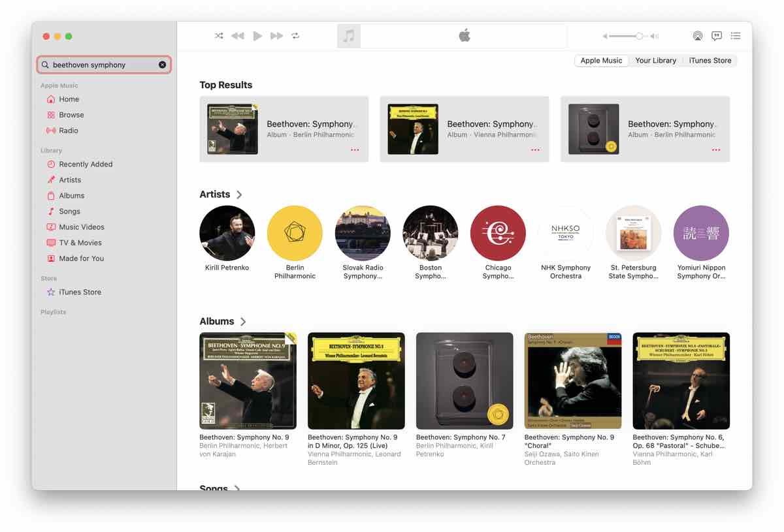Viewport: 784px width, 532px height.
Task: Switch to the Your Library tab
Action: tap(655, 61)
